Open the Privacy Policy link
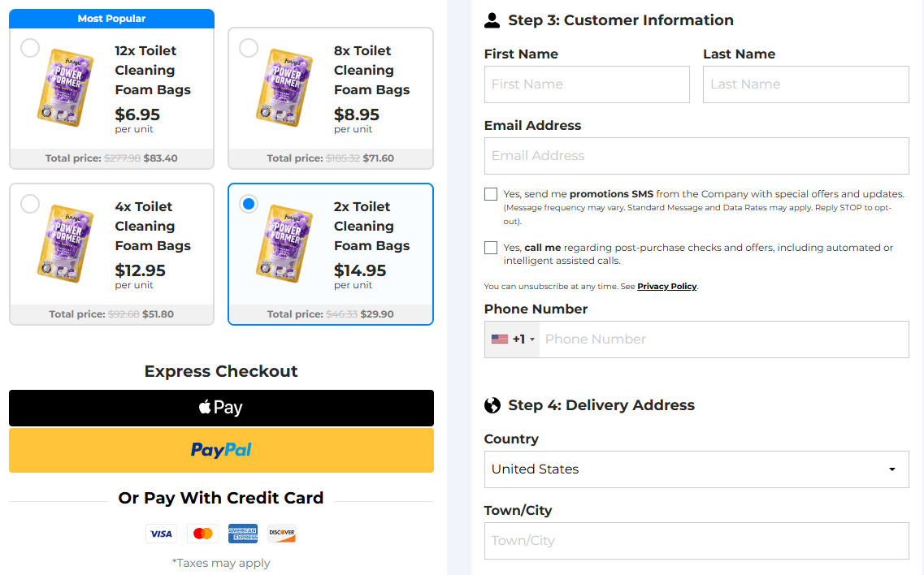Viewport: 924px width, 575px height. point(667,287)
